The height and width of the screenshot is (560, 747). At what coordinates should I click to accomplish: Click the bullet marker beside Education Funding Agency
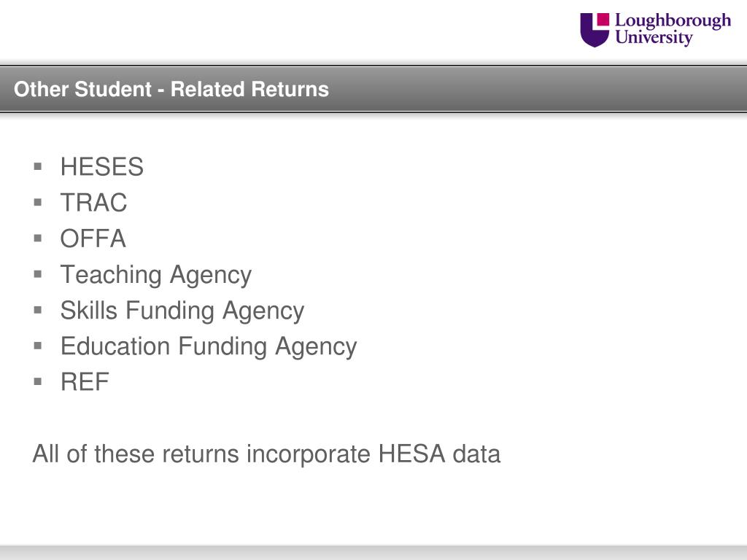click(38, 346)
